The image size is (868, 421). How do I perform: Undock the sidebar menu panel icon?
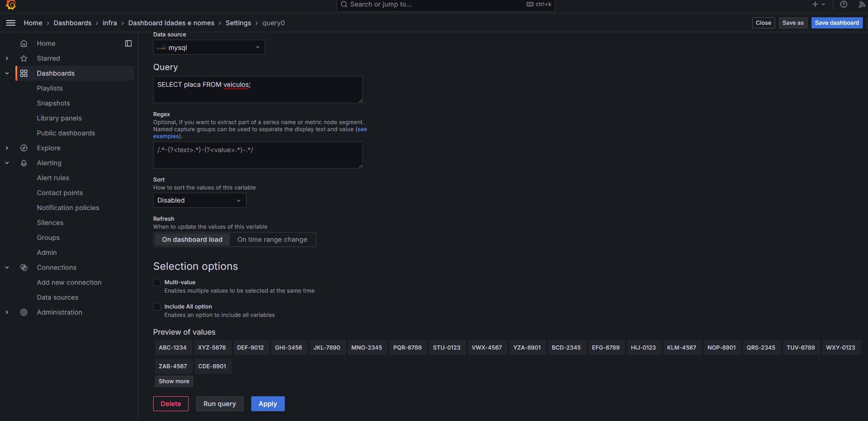[128, 43]
